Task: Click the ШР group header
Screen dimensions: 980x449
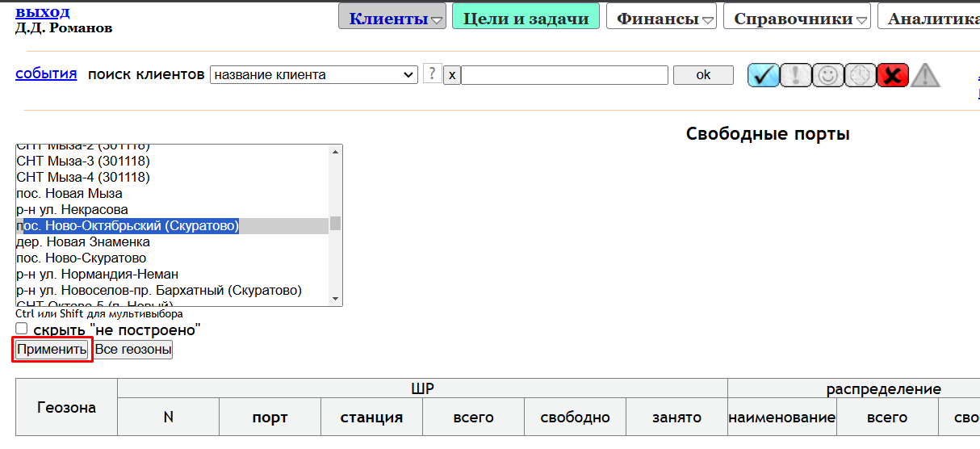Action: 423,388
